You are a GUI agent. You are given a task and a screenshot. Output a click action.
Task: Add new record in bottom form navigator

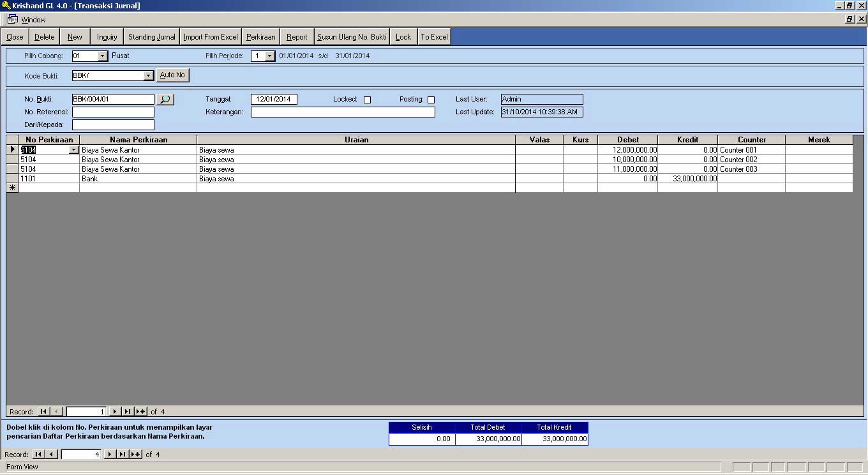click(135, 455)
